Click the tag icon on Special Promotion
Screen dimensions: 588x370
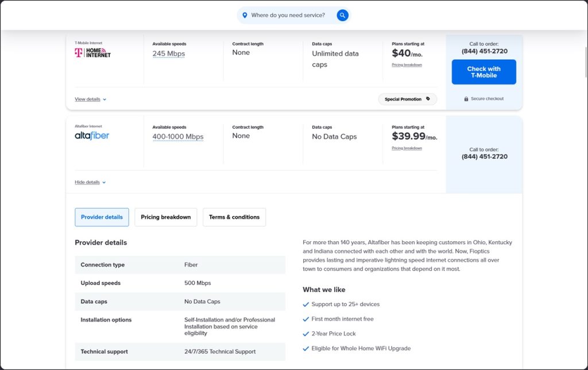pyautogui.click(x=428, y=99)
